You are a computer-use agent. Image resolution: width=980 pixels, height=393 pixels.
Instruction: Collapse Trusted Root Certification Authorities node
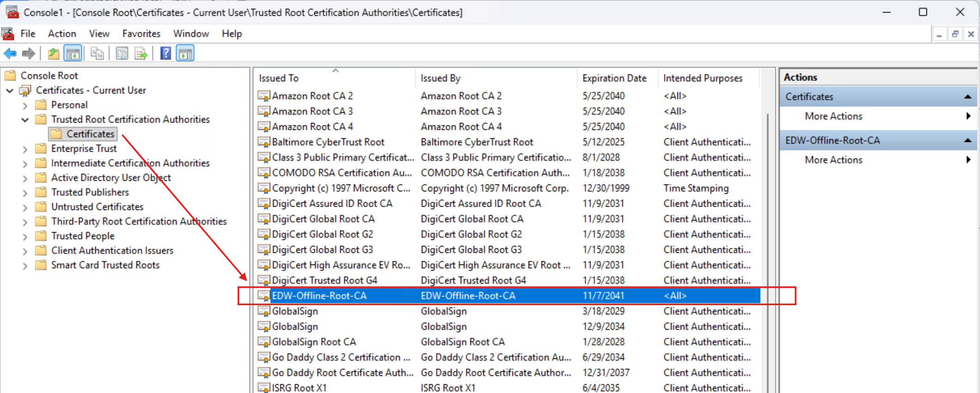point(25,120)
